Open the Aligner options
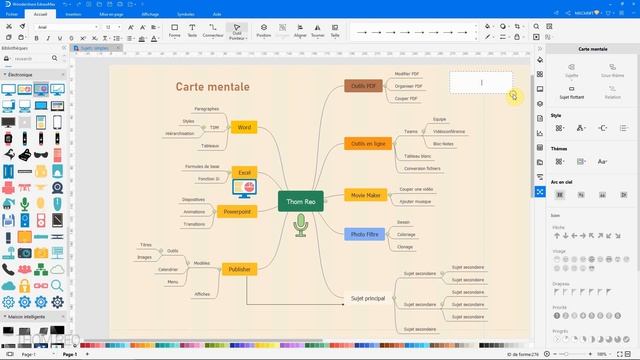Image resolution: width=640 pixels, height=360 pixels. (x=300, y=31)
